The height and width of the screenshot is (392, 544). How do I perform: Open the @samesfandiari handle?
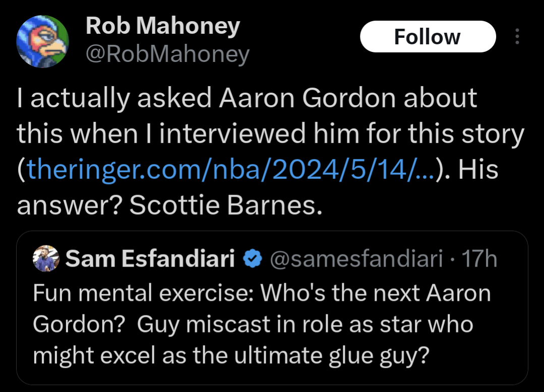357,259
